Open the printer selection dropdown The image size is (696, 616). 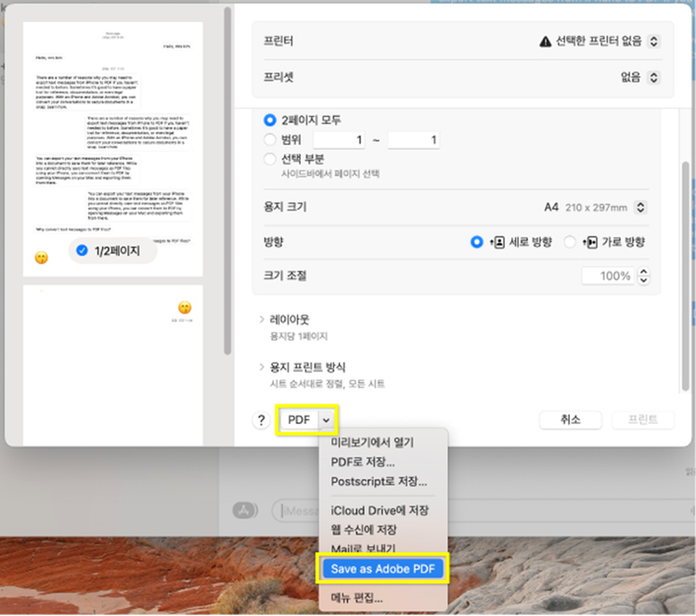click(x=653, y=41)
